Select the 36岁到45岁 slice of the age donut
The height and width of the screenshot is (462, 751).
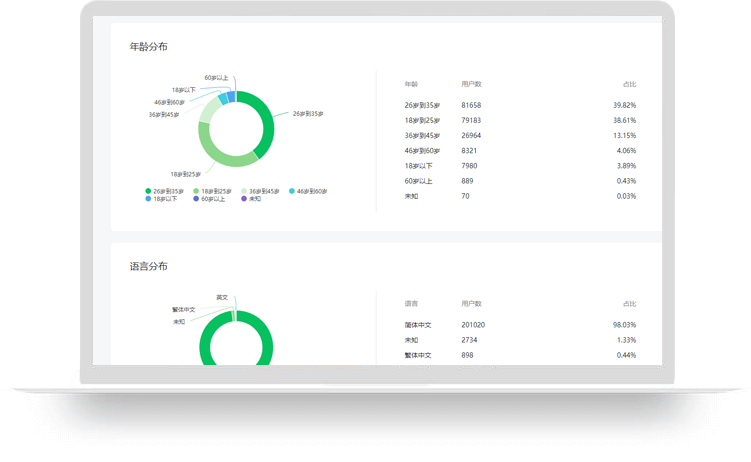coord(206,110)
